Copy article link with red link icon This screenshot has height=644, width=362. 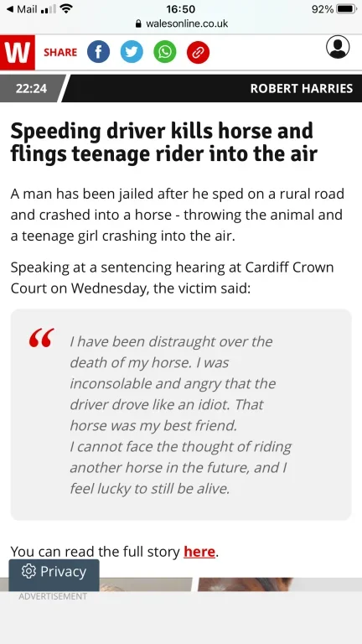[198, 53]
